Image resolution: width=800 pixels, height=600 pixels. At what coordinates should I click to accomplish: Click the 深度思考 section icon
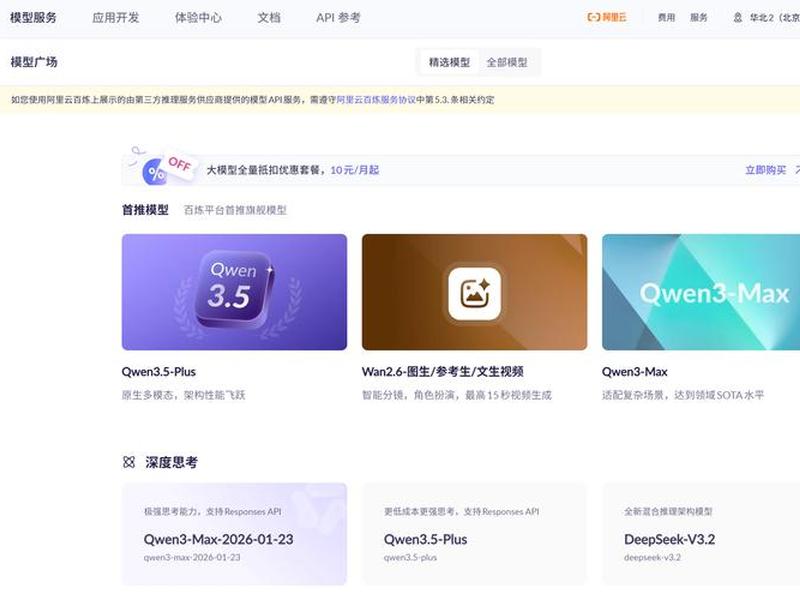[x=129, y=462]
